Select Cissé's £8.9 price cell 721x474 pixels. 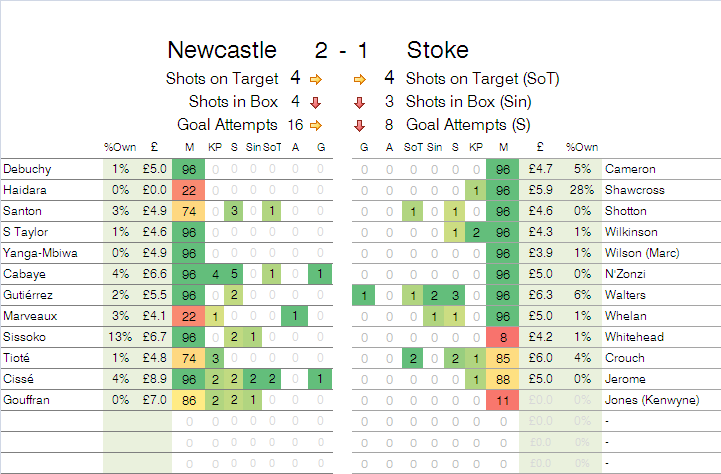[154, 379]
